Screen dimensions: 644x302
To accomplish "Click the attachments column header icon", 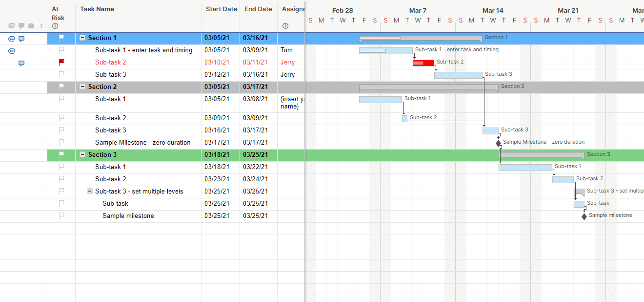I will [12, 26].
